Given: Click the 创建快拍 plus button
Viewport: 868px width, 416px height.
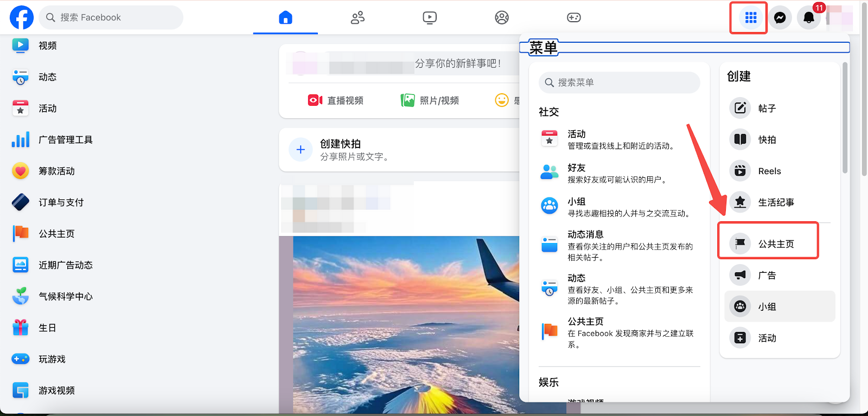Looking at the screenshot, I should 301,150.
